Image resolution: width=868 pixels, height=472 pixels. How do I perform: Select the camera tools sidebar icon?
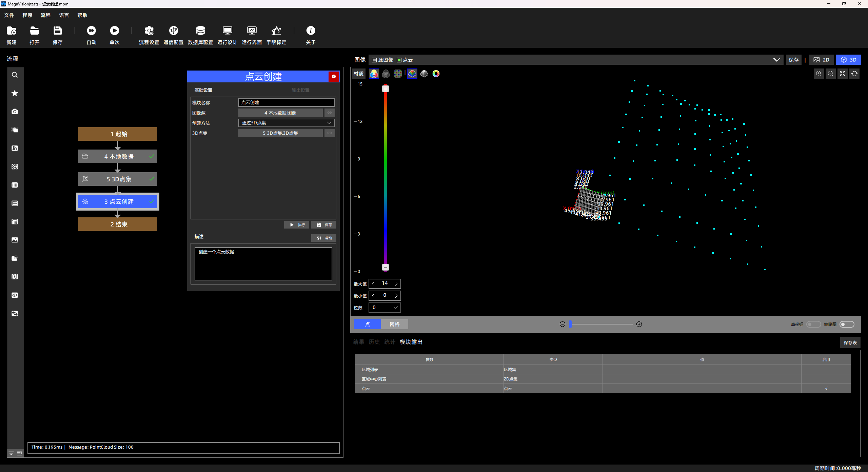click(15, 112)
